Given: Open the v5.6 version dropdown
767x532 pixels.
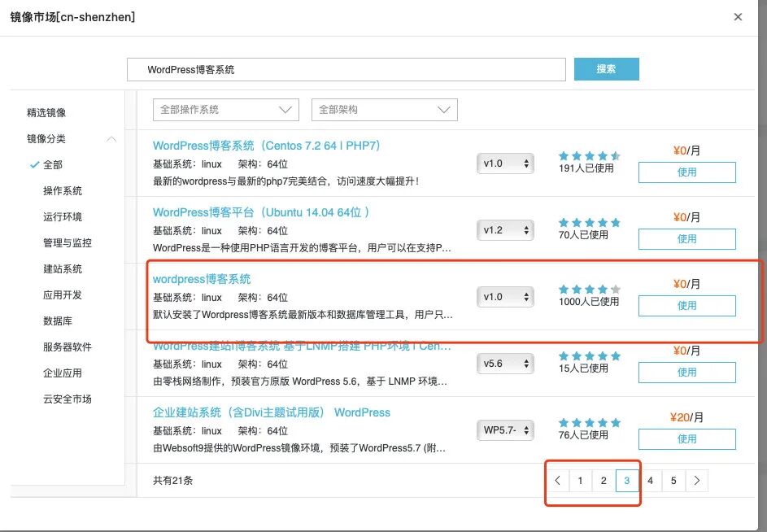Looking at the screenshot, I should click(505, 364).
